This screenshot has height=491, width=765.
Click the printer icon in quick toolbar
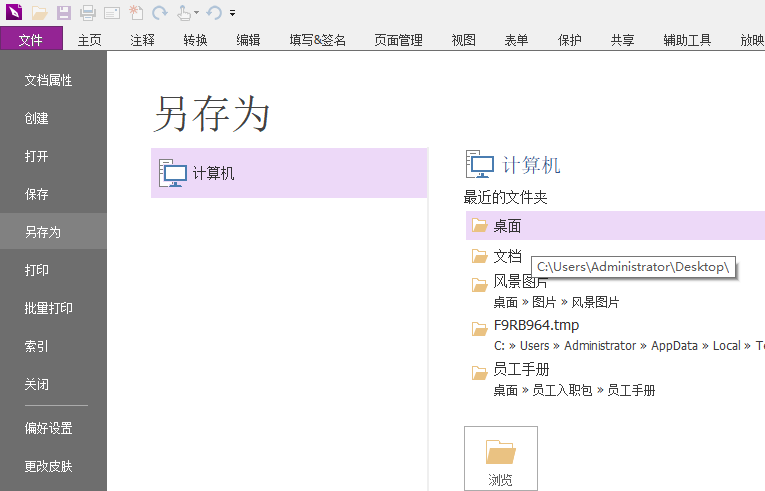pos(88,13)
